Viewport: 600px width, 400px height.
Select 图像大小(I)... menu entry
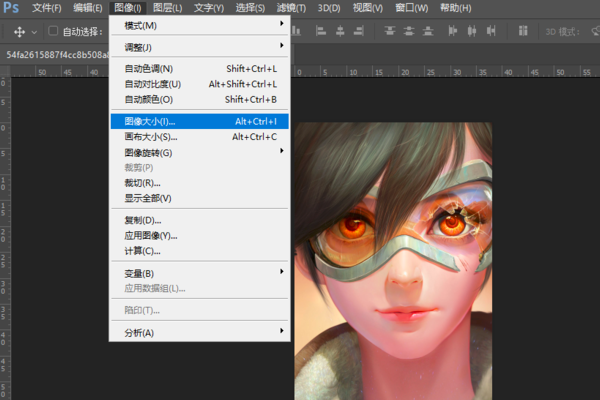click(200, 121)
